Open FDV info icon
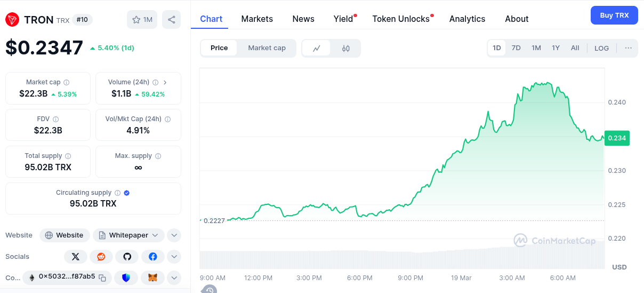644x293 pixels. pos(56,119)
